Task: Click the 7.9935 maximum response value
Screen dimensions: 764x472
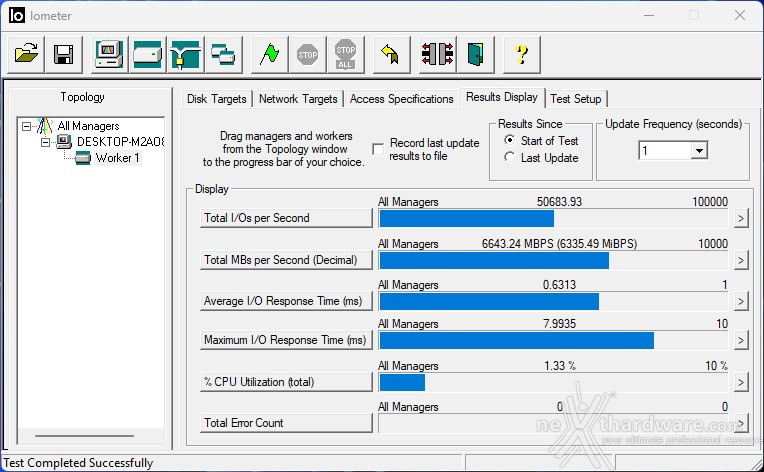Action: click(x=559, y=323)
